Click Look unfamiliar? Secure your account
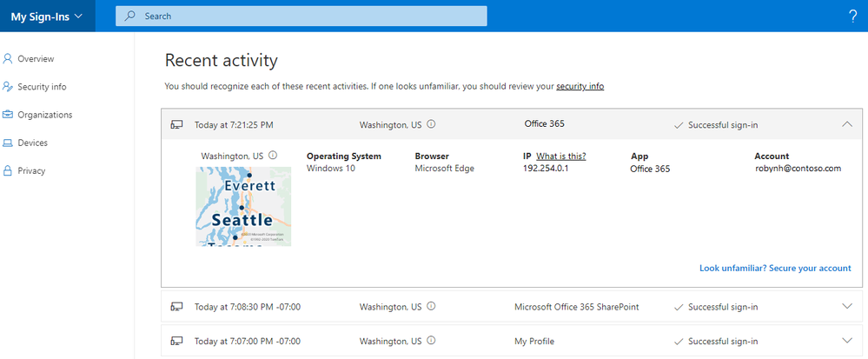 click(775, 269)
